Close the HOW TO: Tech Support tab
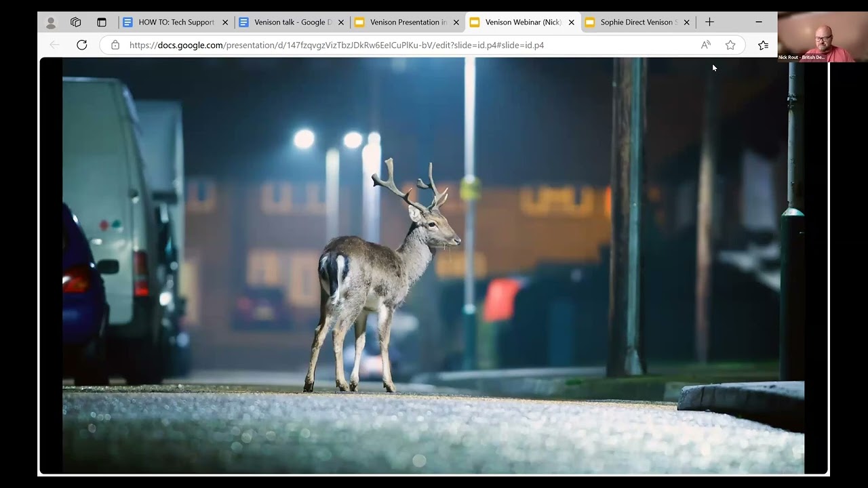The height and width of the screenshot is (488, 868). click(x=225, y=22)
